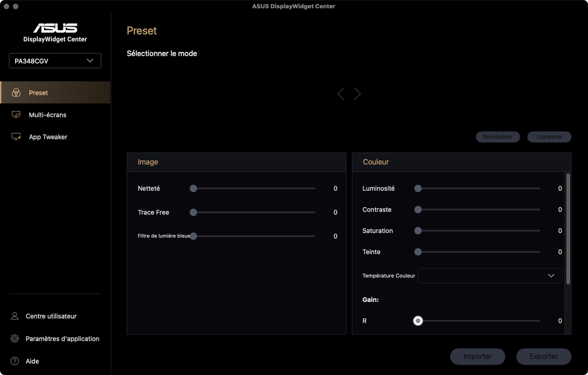Go to next mode with right arrow
Image resolution: width=588 pixels, height=375 pixels.
[x=357, y=94]
